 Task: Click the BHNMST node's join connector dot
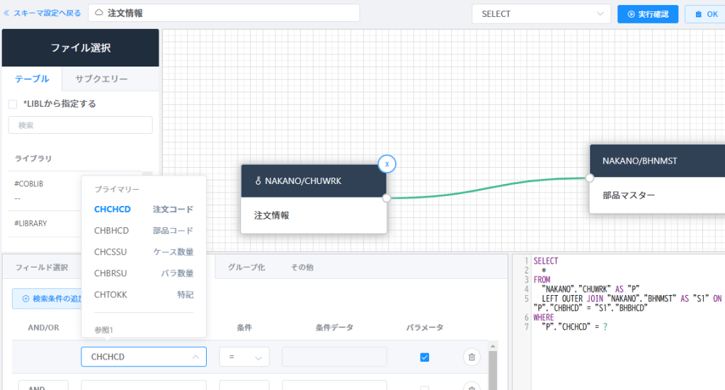pos(590,178)
